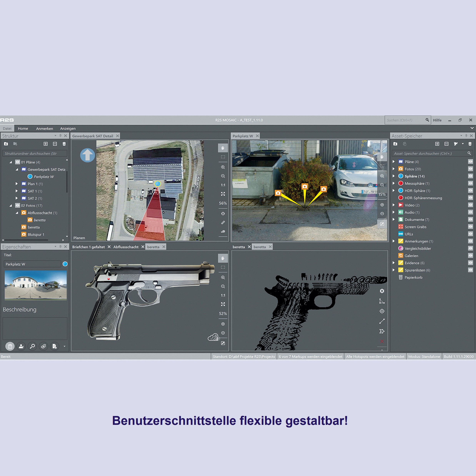
Task: Switch to the Abflussschacht tab
Action: pyautogui.click(x=126, y=247)
